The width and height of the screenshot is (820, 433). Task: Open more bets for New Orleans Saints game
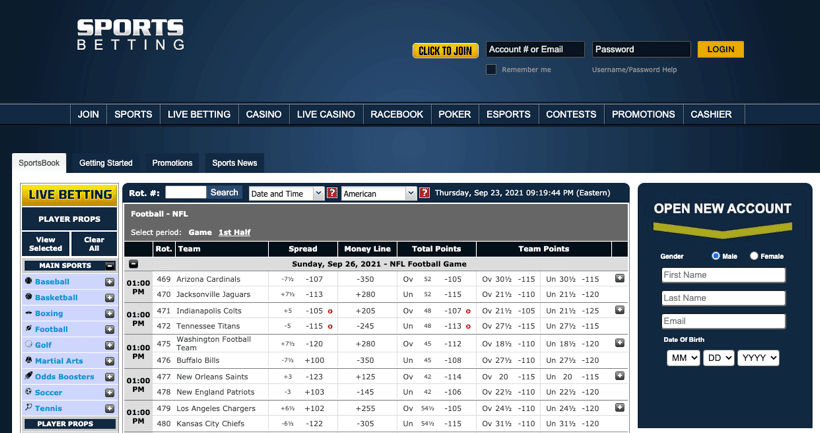pyautogui.click(x=620, y=376)
